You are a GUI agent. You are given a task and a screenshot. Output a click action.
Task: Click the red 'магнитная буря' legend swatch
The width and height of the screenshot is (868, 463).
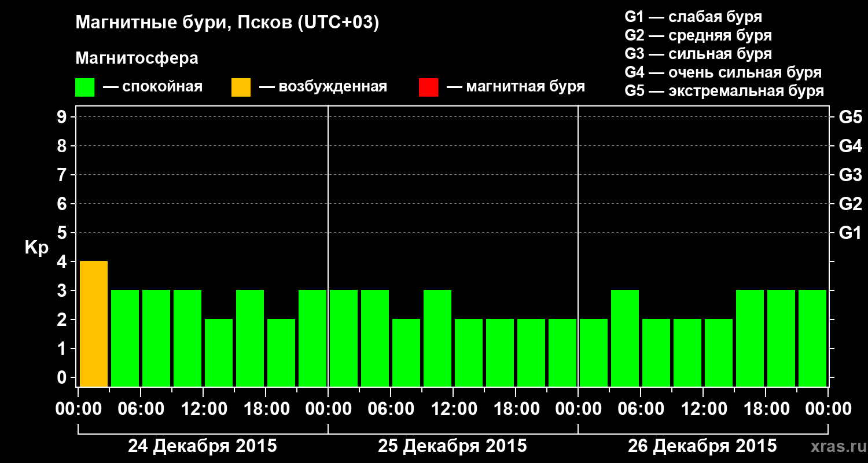point(428,87)
